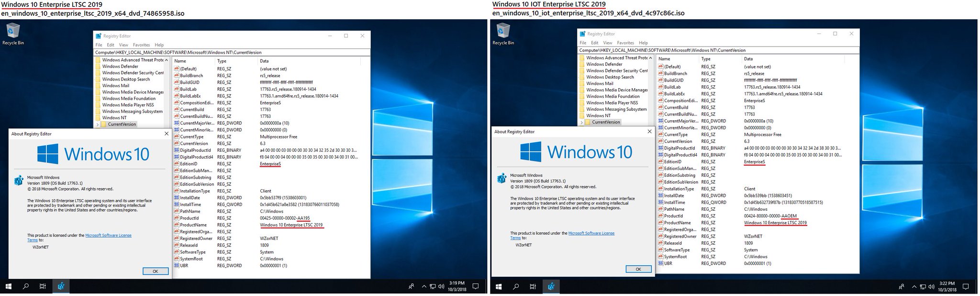The width and height of the screenshot is (980, 296).
Task: Open Recycle Bin on the IOT Enterprise desktop
Action: click(x=503, y=34)
